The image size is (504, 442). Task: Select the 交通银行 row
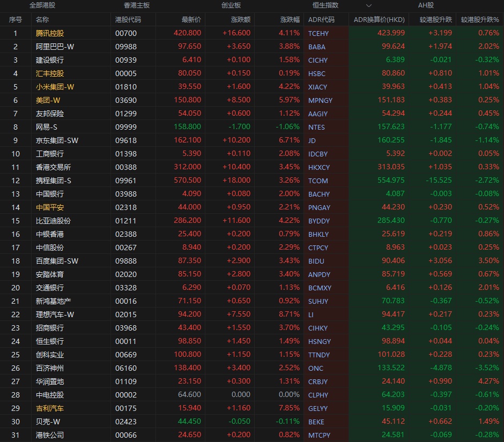[x=252, y=288]
